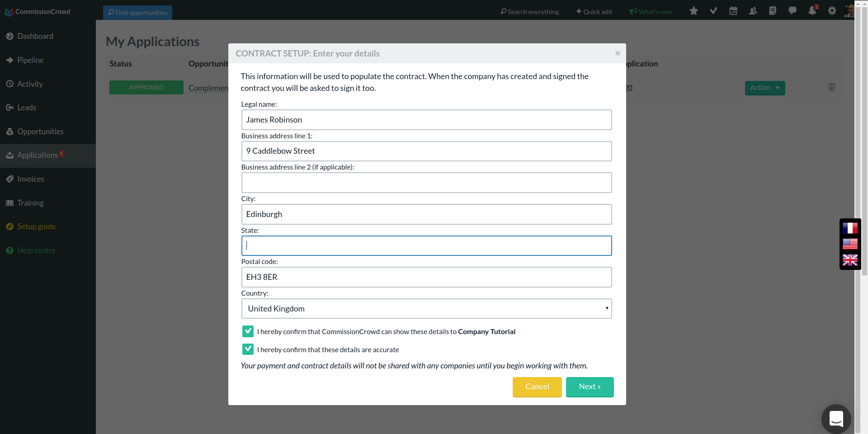Screen dimensions: 868x434
Task: Click the favorites star icon
Action: tap(693, 11)
